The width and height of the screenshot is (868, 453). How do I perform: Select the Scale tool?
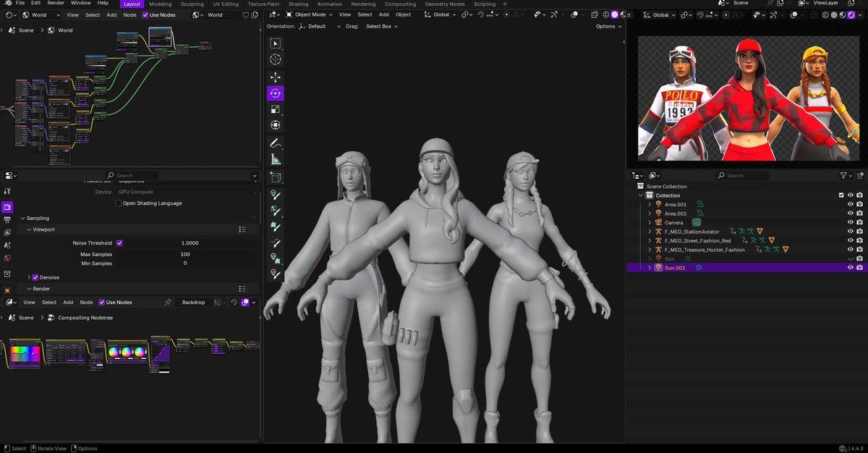coord(275,109)
